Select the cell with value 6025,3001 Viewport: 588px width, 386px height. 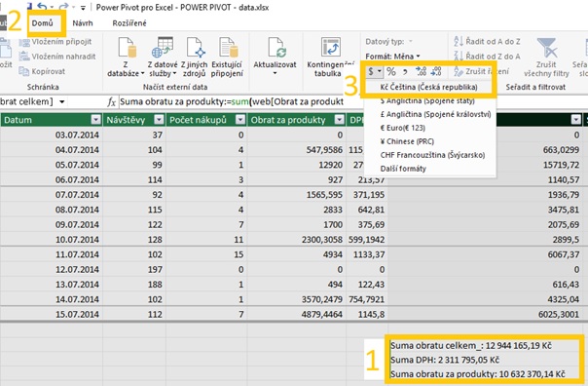pos(486,314)
